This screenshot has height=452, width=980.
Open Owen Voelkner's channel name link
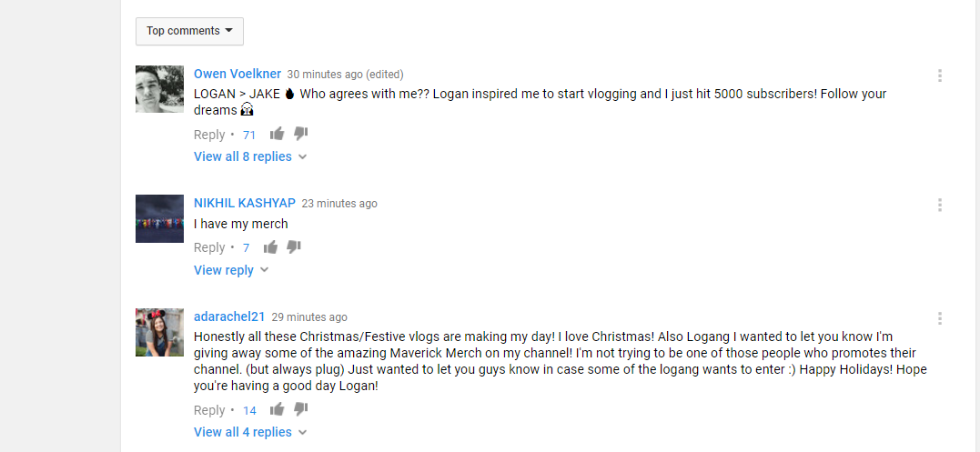point(237,74)
